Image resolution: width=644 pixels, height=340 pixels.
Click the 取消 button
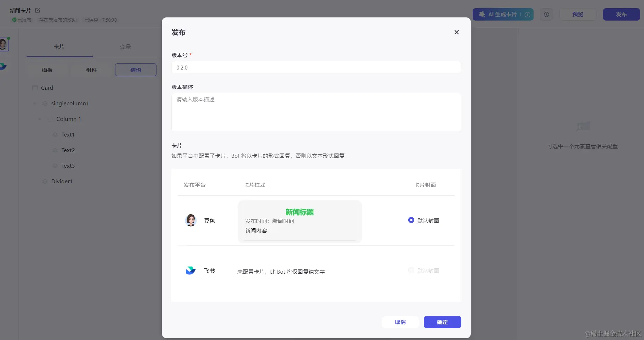click(x=400, y=322)
